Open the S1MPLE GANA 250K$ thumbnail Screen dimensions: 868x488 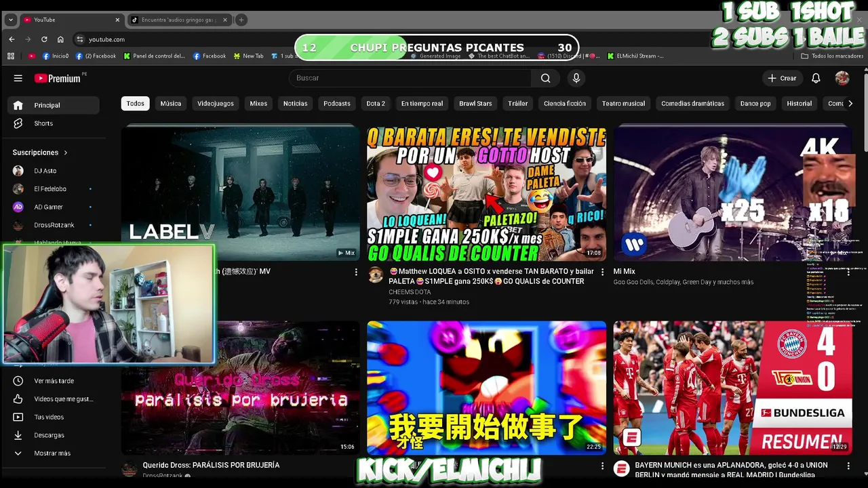486,192
